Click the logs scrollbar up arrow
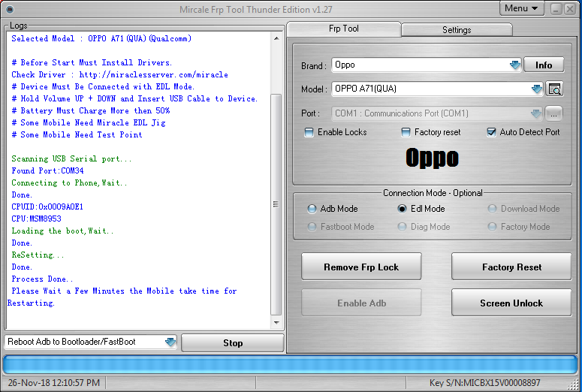Screen dimensions: 582x392 [276, 38]
